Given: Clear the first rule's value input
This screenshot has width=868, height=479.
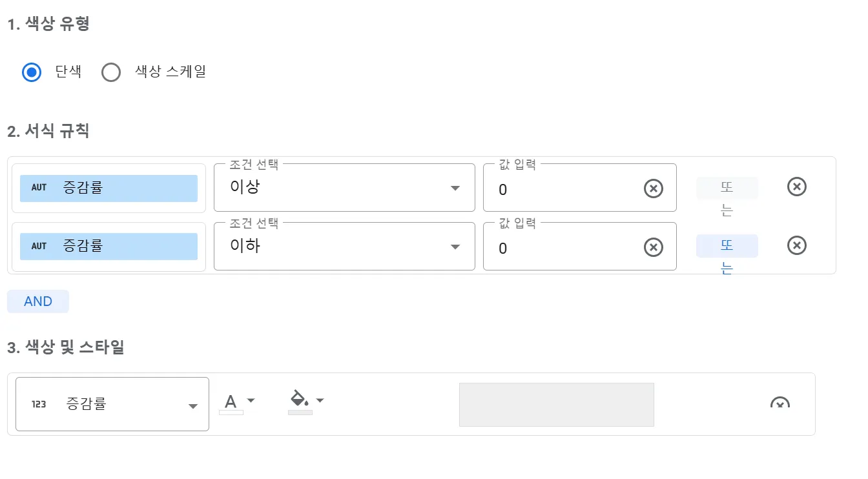Looking at the screenshot, I should coord(654,189).
